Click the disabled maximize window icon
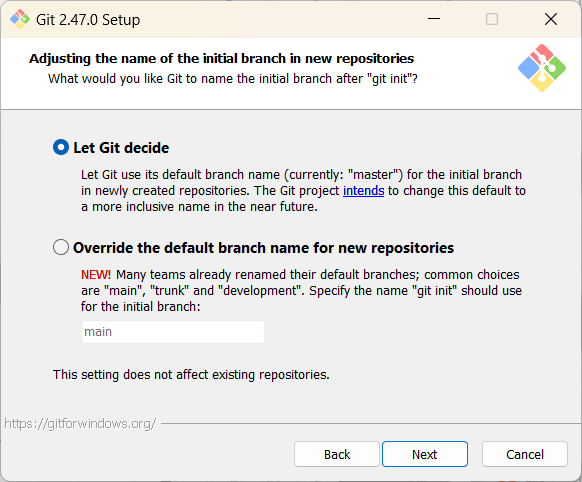Viewport: 582px width, 482px height. click(x=492, y=19)
